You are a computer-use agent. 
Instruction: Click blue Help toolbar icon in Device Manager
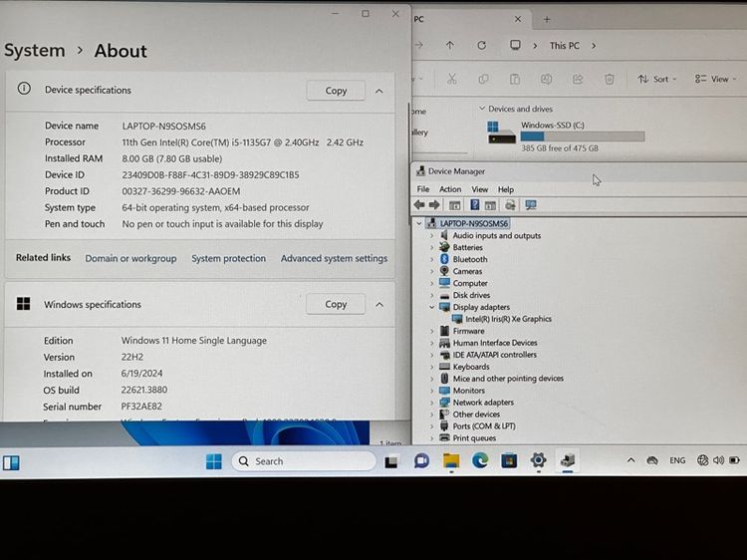[x=474, y=205]
